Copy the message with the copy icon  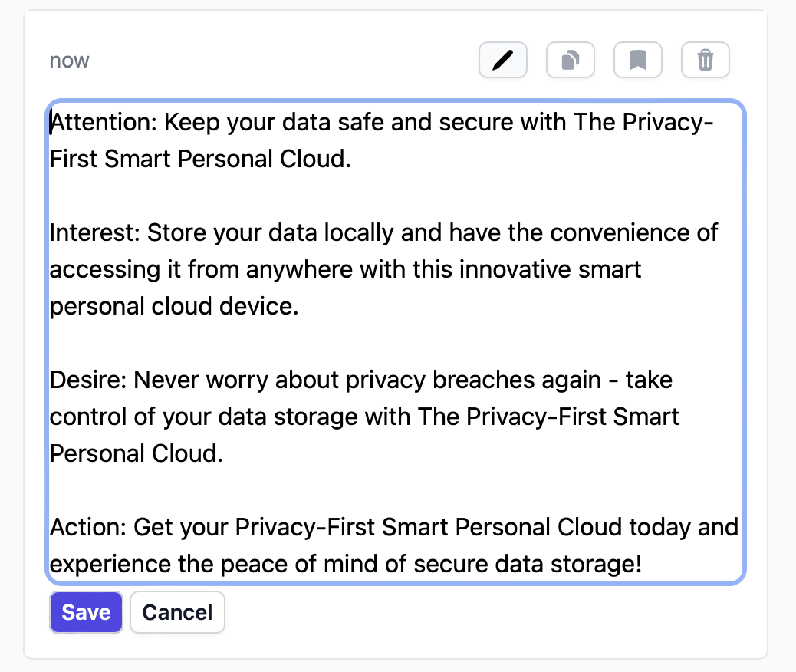click(x=570, y=60)
